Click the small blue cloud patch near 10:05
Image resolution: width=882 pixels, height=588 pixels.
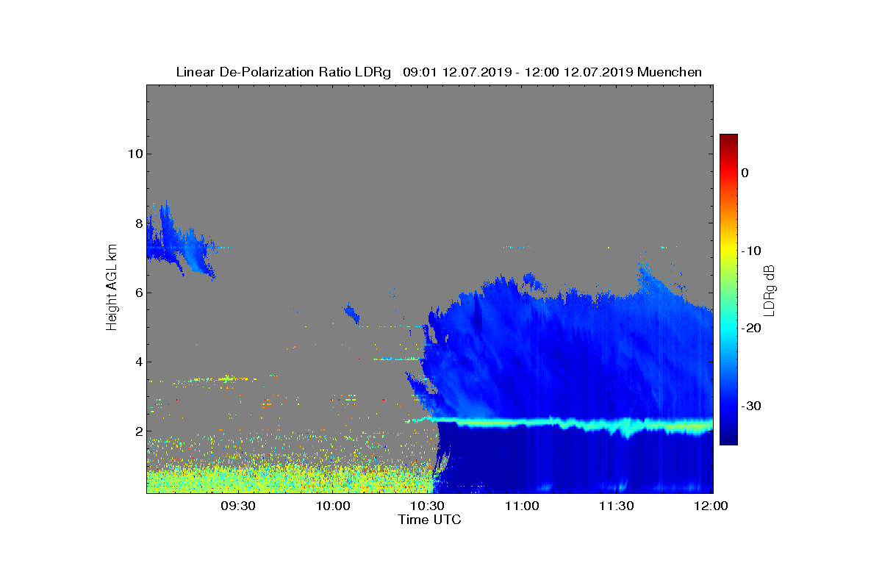click(x=351, y=315)
